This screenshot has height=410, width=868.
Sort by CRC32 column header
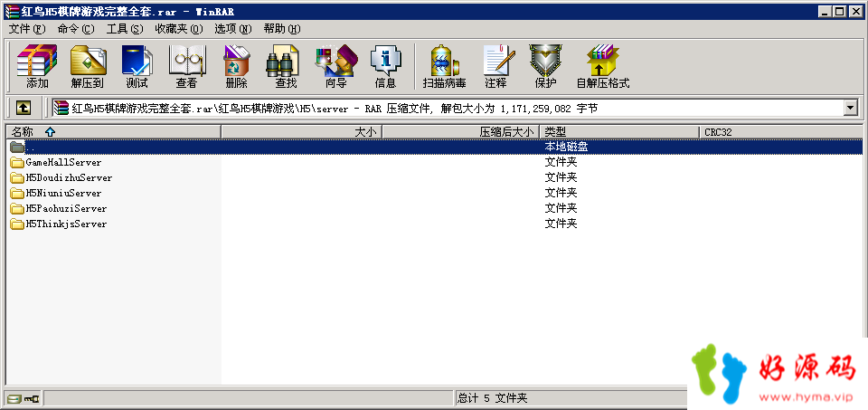point(780,132)
